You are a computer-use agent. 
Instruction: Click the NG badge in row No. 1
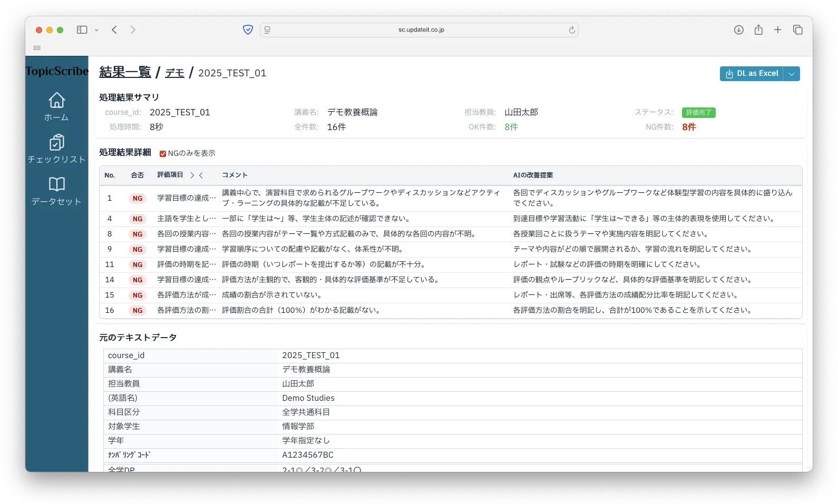[x=138, y=199]
